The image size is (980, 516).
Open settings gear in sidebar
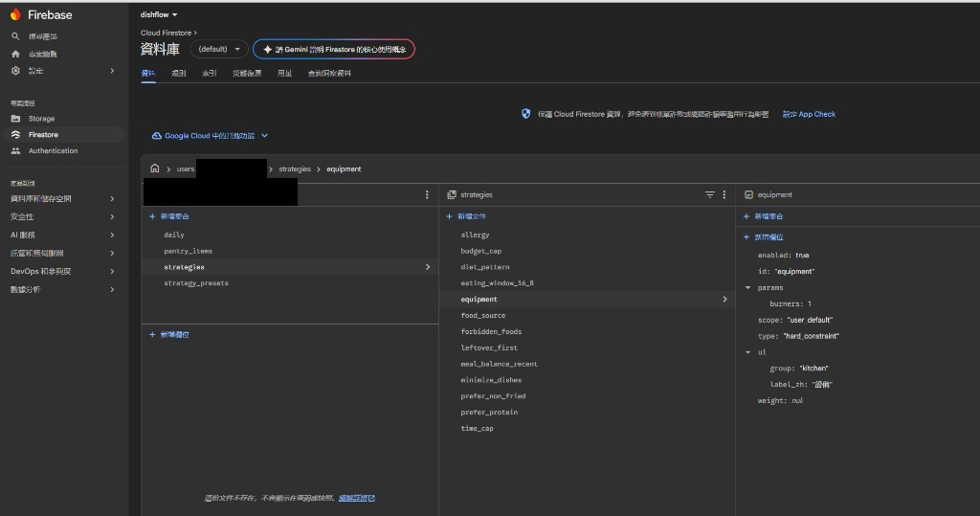[x=15, y=71]
